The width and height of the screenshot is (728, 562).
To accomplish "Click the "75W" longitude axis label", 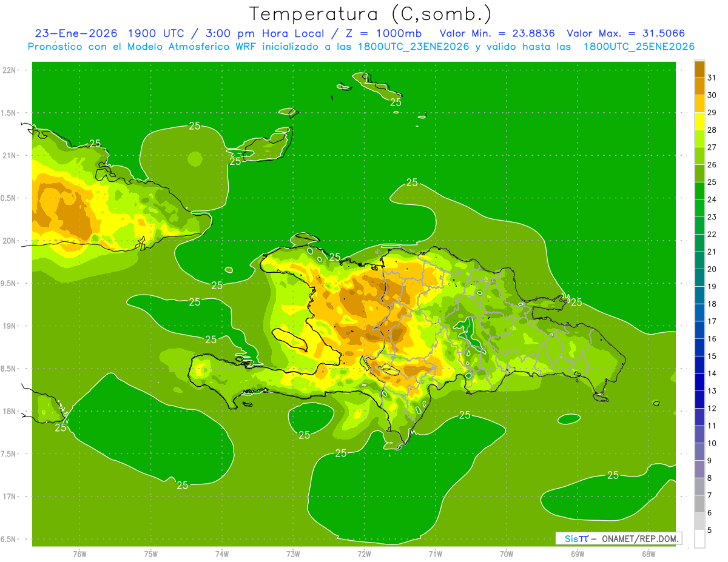I will coord(151,554).
